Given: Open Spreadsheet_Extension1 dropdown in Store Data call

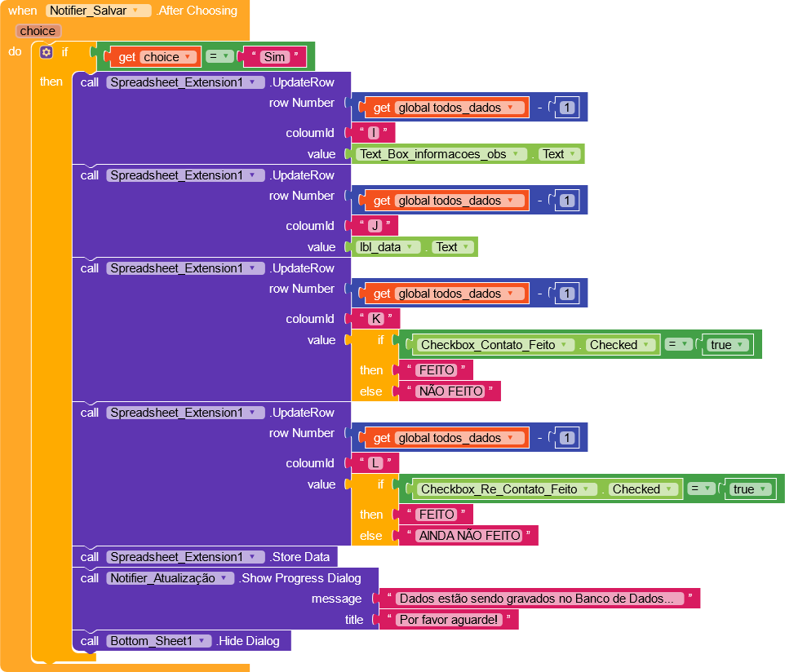Looking at the screenshot, I should [x=185, y=557].
